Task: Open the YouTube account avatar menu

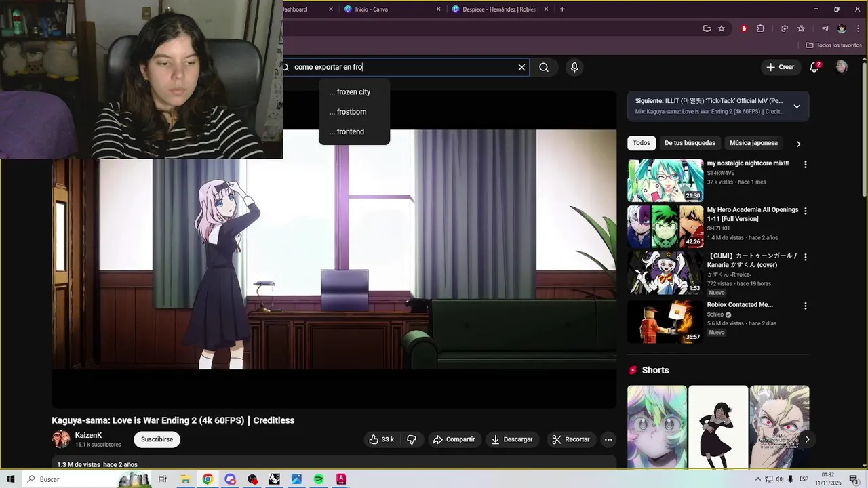Action: [842, 67]
